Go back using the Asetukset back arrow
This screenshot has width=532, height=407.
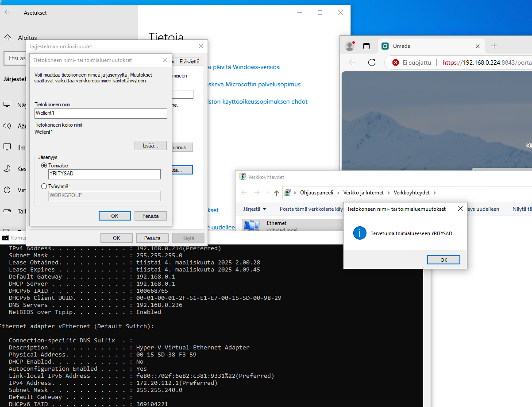7,12
